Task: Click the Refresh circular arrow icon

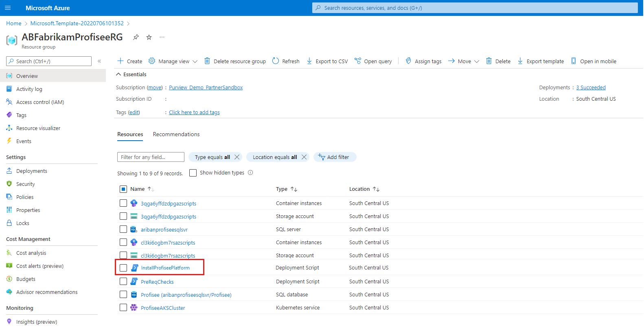Action: click(x=276, y=61)
